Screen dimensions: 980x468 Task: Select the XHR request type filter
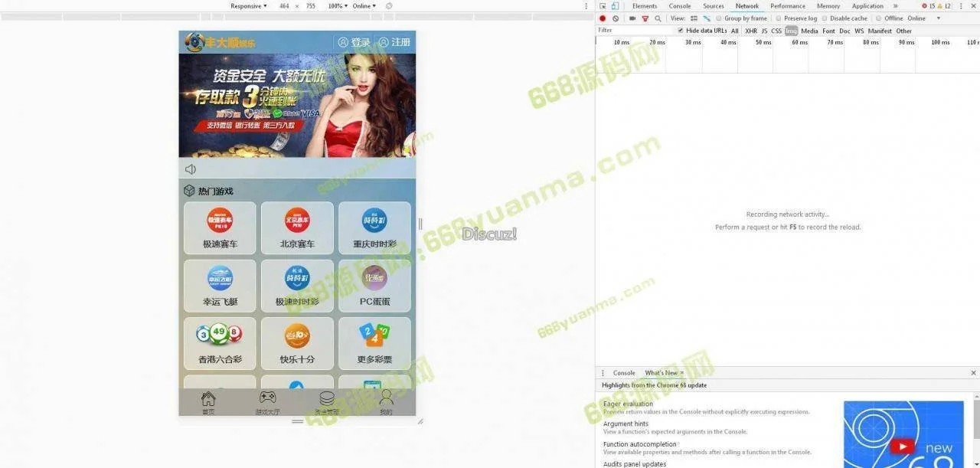(750, 31)
